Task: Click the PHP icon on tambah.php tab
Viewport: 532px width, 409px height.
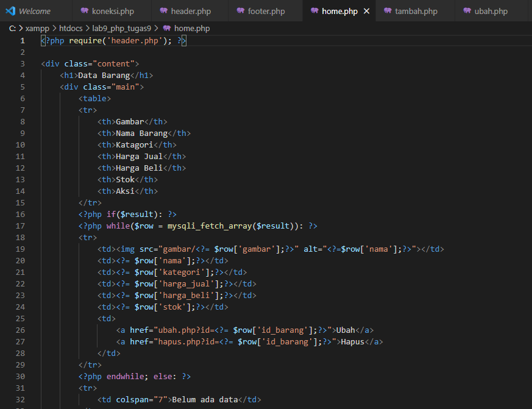Action: (x=388, y=10)
